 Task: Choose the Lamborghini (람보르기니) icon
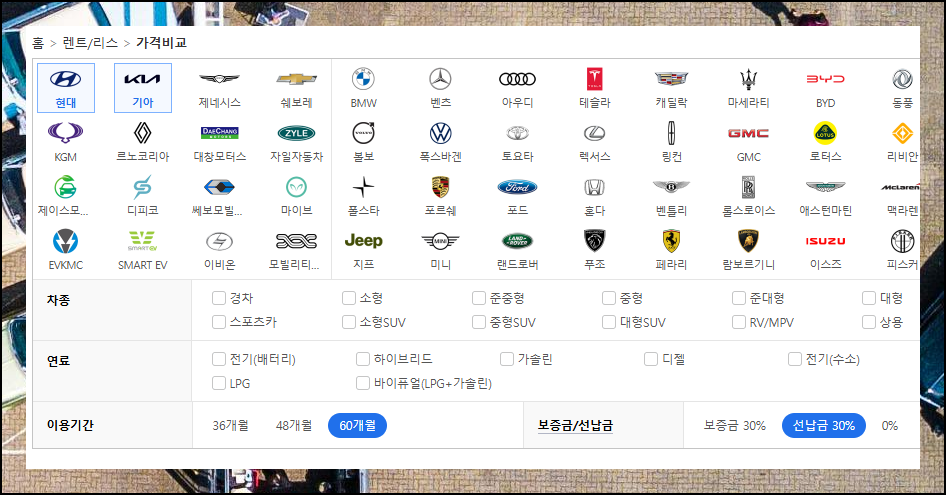point(748,241)
